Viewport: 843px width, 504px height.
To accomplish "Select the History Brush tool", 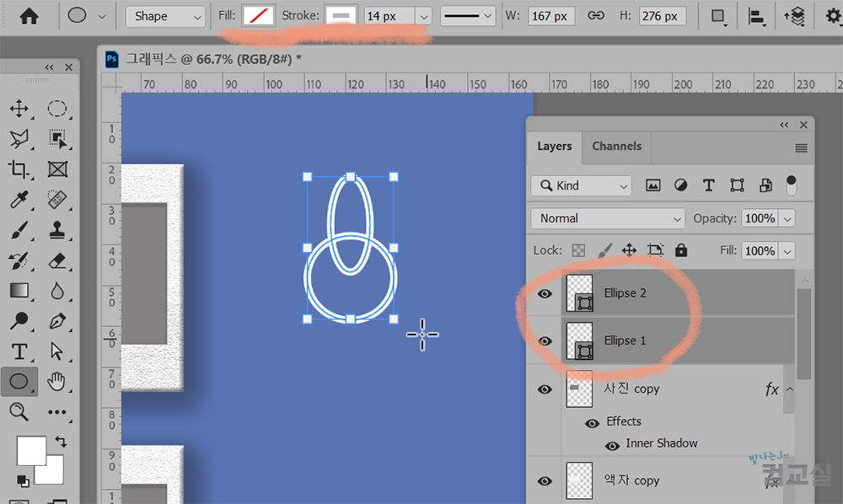I will 19,261.
